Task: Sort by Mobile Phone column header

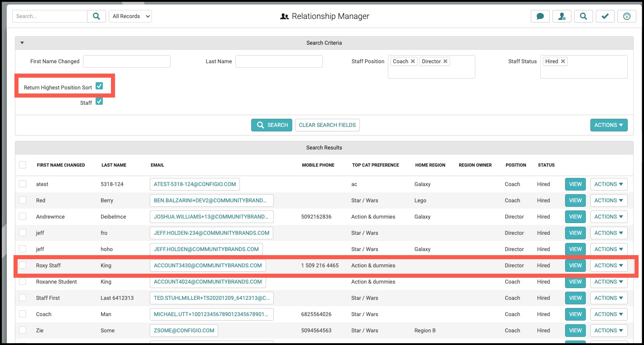Action: click(318, 165)
